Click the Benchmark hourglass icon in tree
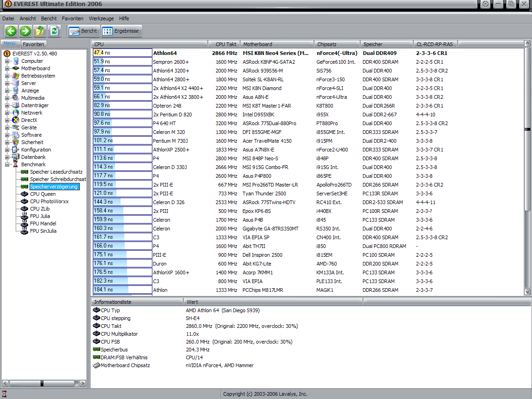The width and height of the screenshot is (532, 399). tap(16, 164)
